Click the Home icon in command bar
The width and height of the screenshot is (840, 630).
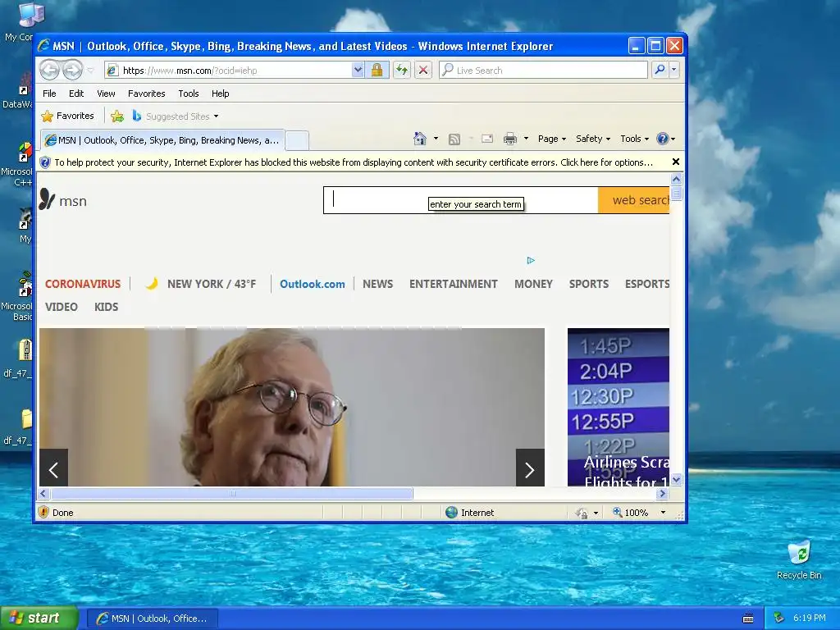click(420, 139)
